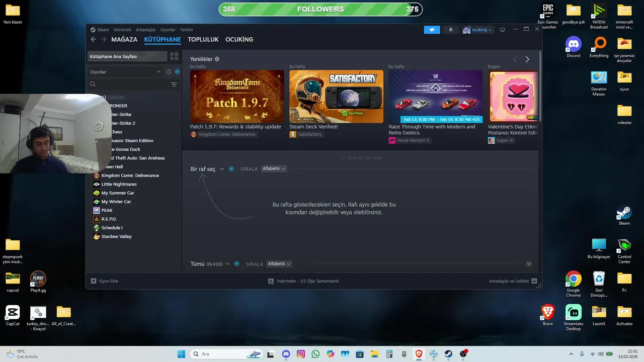Click the Yeni bir raf ekle button
The height and width of the screenshot is (362, 644).
(x=360, y=158)
